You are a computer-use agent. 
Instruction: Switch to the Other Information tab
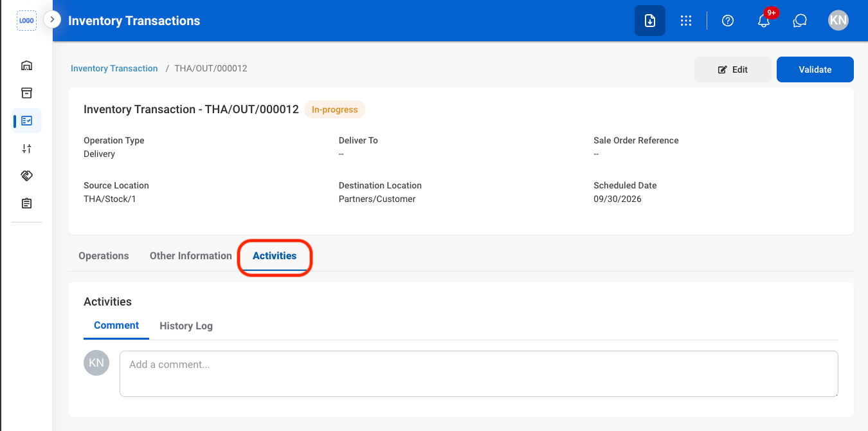click(x=191, y=255)
